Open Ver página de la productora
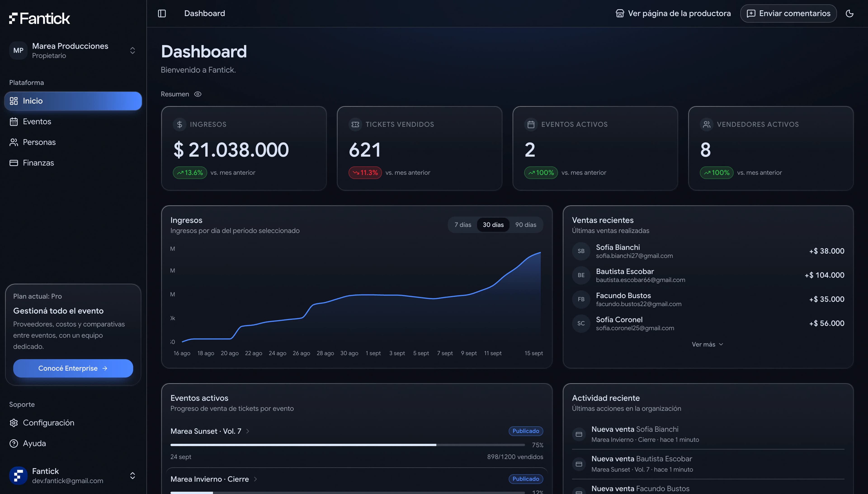 click(x=673, y=14)
